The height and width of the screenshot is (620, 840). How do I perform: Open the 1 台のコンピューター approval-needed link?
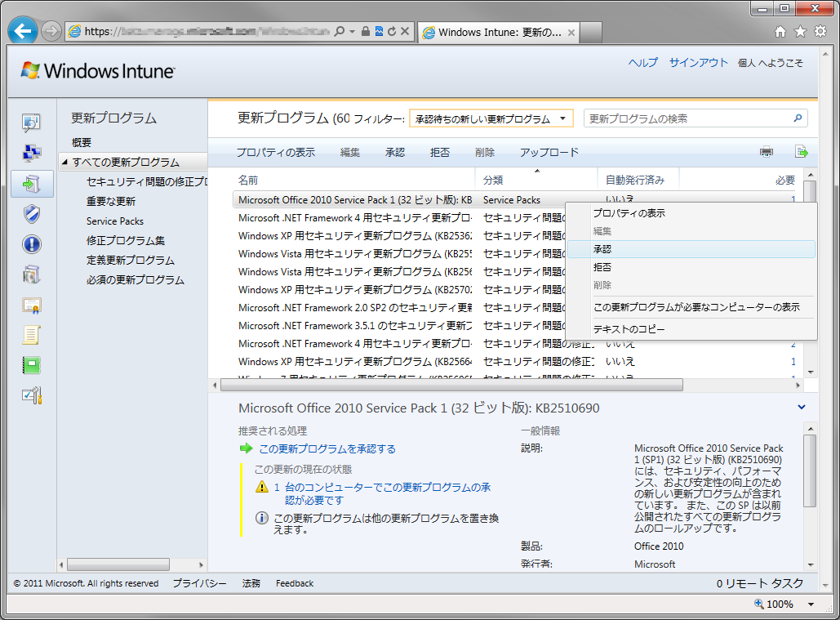click(x=382, y=493)
